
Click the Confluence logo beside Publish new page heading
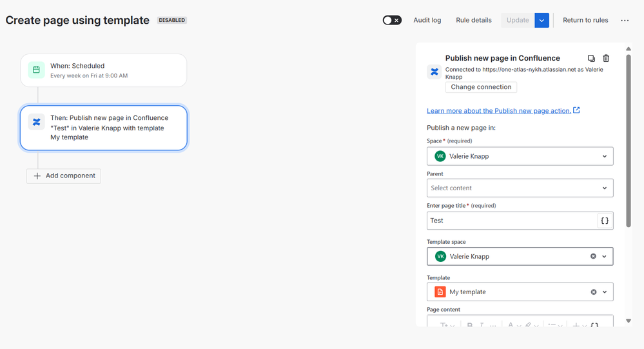pos(434,72)
